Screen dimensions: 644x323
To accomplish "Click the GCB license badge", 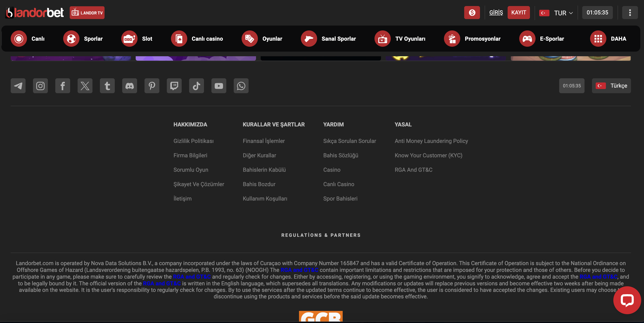I will pos(321,316).
